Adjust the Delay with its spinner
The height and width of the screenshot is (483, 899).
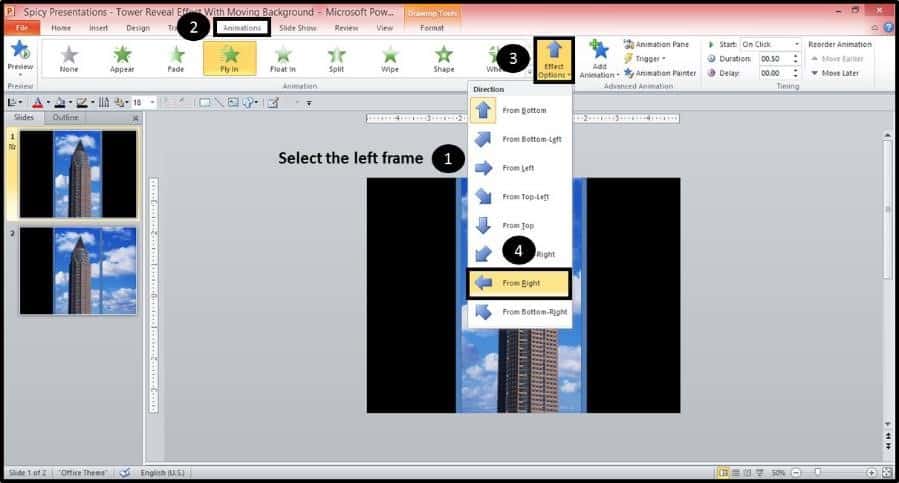click(x=795, y=73)
